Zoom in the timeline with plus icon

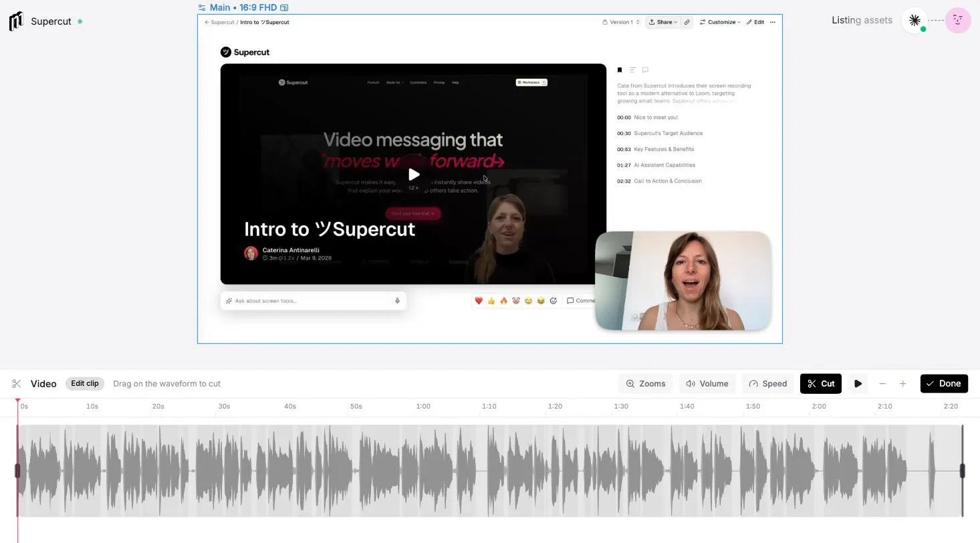click(x=902, y=384)
